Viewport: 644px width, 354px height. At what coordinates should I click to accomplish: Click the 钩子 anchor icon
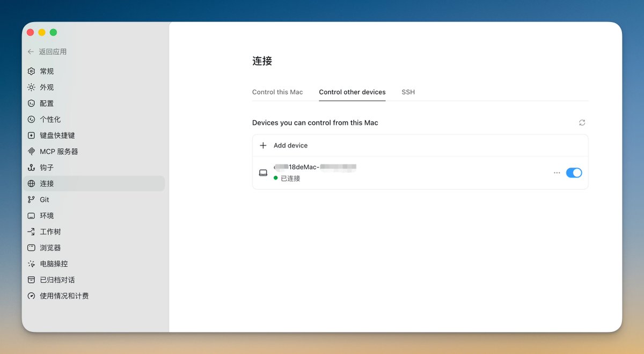31,168
